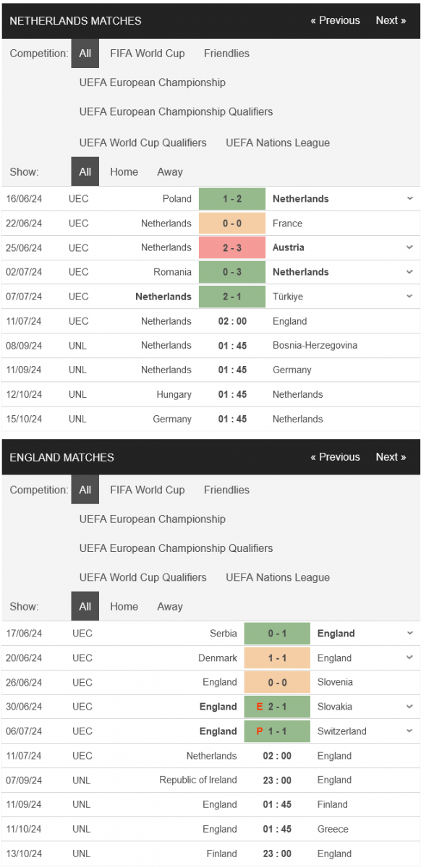Expand the Netherlands vs Austria match details chevron

click(409, 247)
